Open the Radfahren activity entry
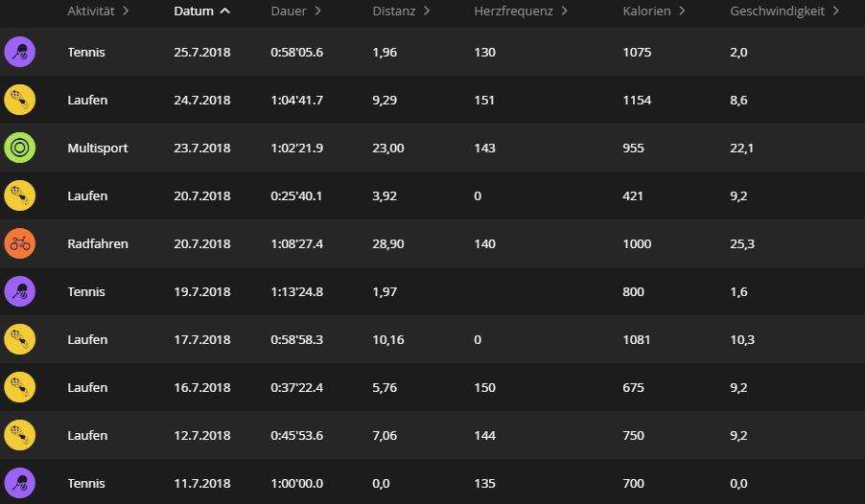The width and height of the screenshot is (865, 504). (98, 243)
